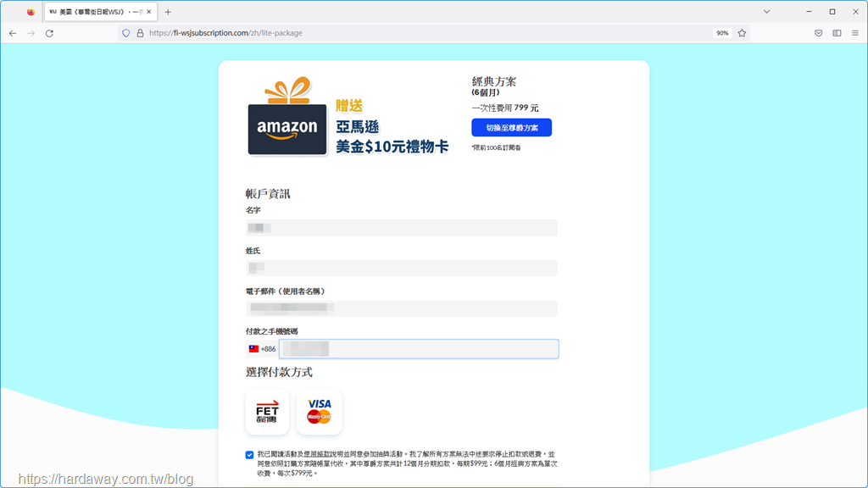Open Firefox View icon at tab bar

click(x=31, y=12)
